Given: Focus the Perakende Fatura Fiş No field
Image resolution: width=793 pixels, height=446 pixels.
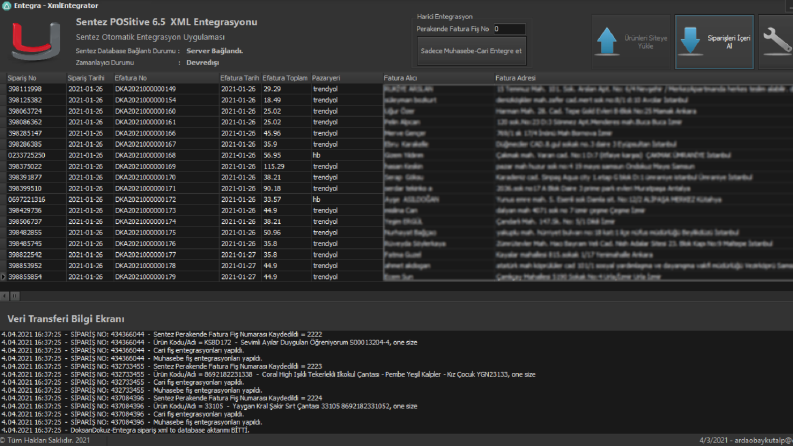Looking at the screenshot, I should 509,29.
